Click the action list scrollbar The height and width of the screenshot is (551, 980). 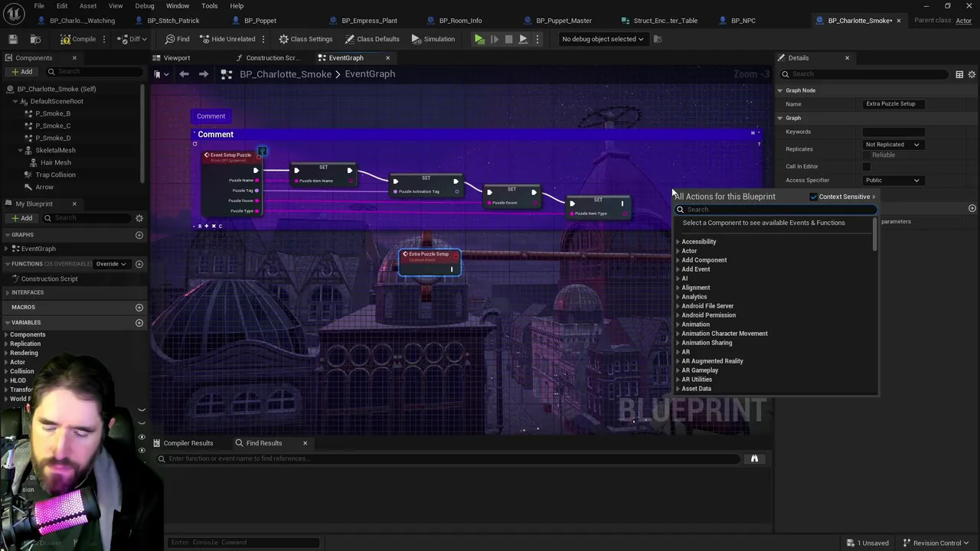point(874,233)
